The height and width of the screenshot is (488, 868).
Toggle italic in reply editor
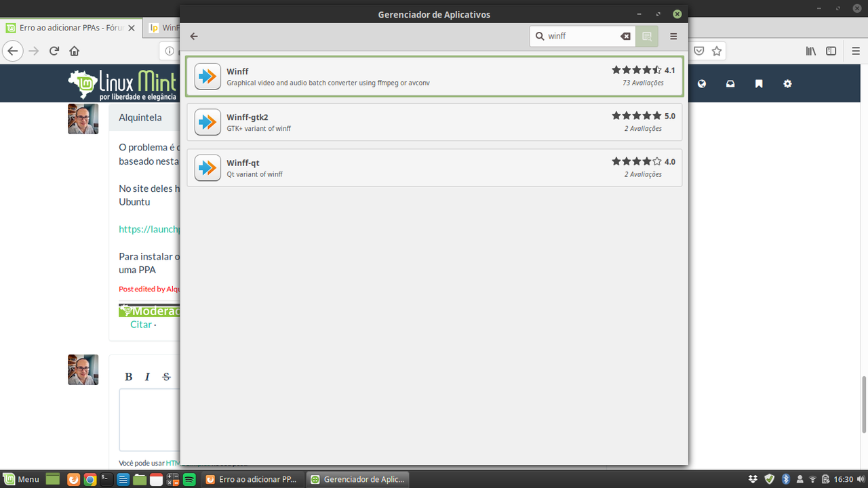pos(147,377)
